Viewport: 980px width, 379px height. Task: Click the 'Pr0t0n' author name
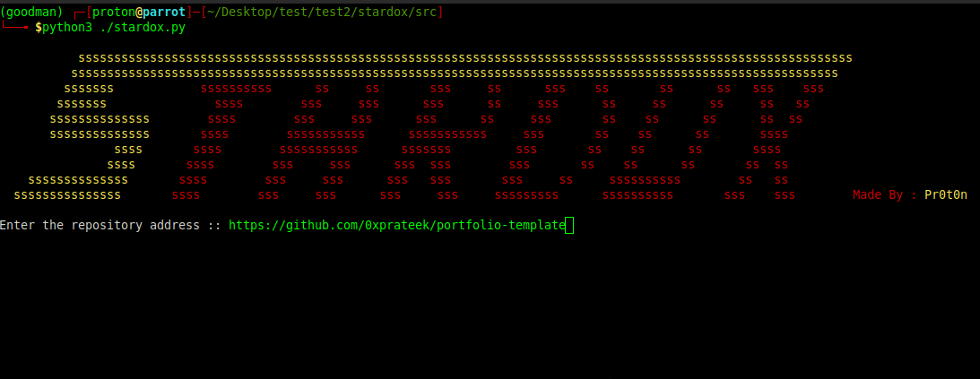[946, 194]
